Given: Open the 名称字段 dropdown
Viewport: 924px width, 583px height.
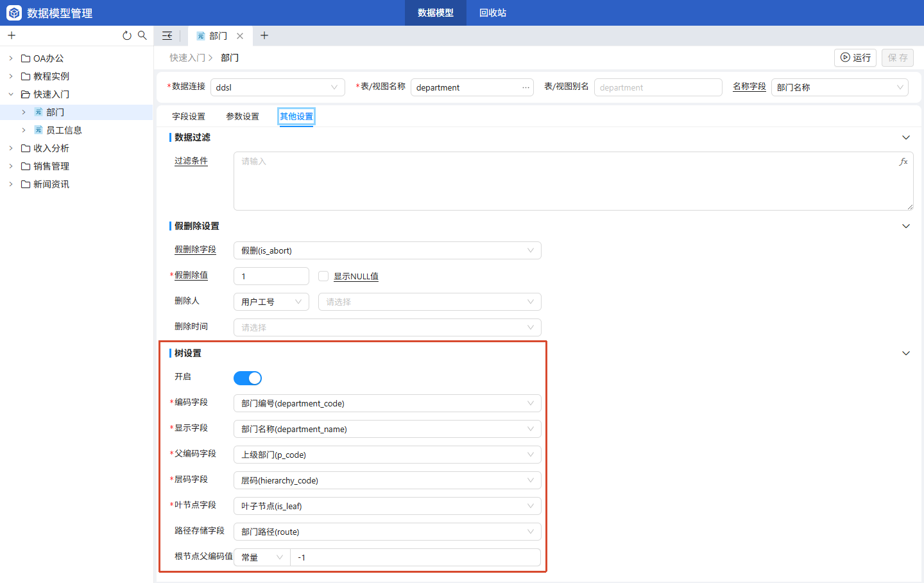Looking at the screenshot, I should pos(840,87).
